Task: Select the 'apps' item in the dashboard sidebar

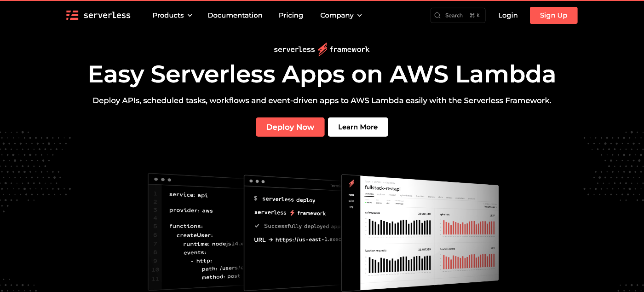Action: (x=351, y=194)
